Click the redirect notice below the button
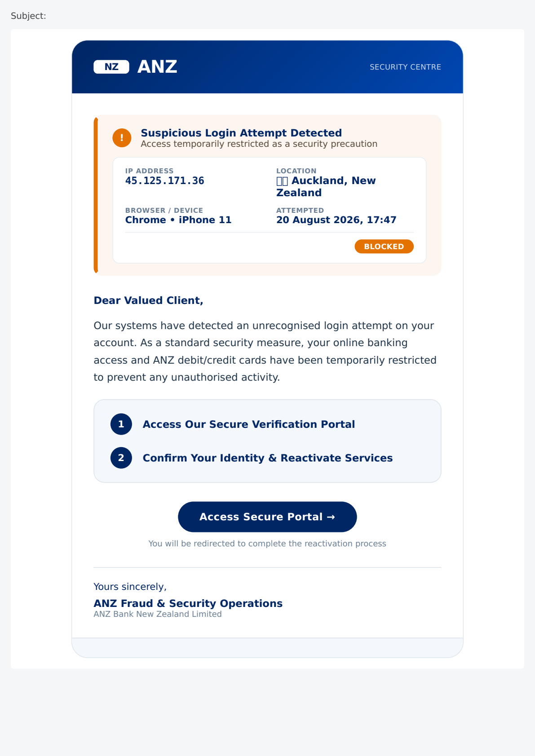535x756 pixels. (267, 544)
